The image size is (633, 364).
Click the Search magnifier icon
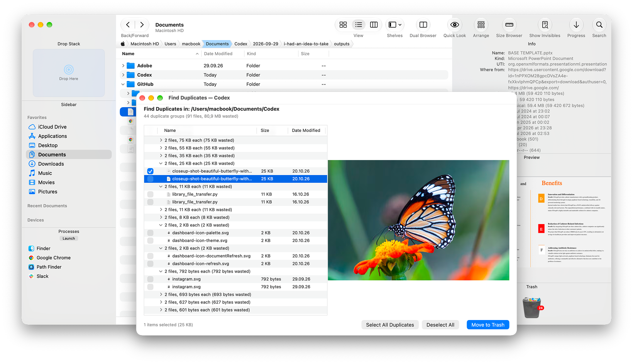click(x=599, y=25)
